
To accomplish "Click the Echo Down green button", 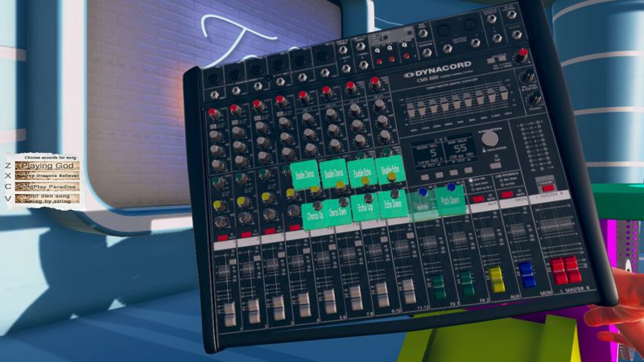I will (x=393, y=204).
